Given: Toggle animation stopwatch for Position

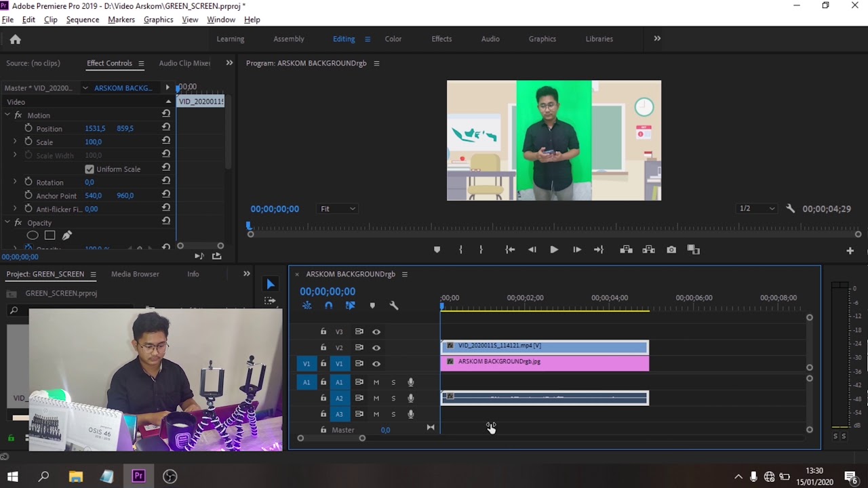Looking at the screenshot, I should [28, 128].
